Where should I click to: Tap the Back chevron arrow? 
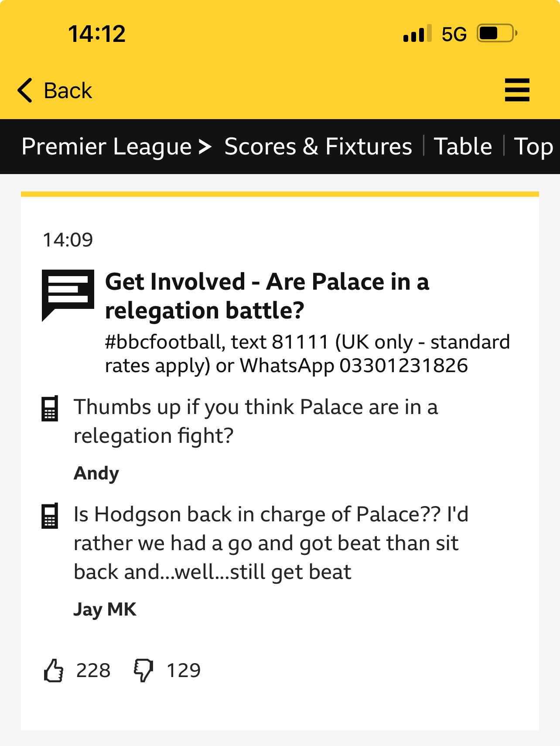(25, 90)
